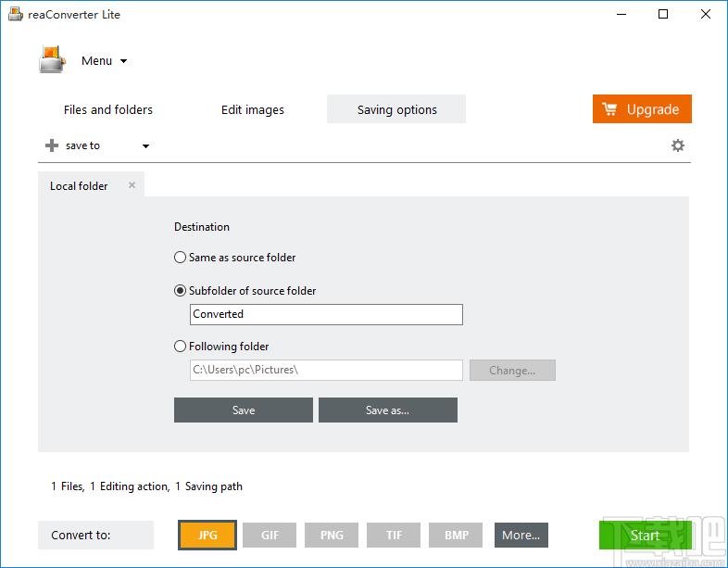
Task: Close the Local folder tab
Action: [132, 185]
